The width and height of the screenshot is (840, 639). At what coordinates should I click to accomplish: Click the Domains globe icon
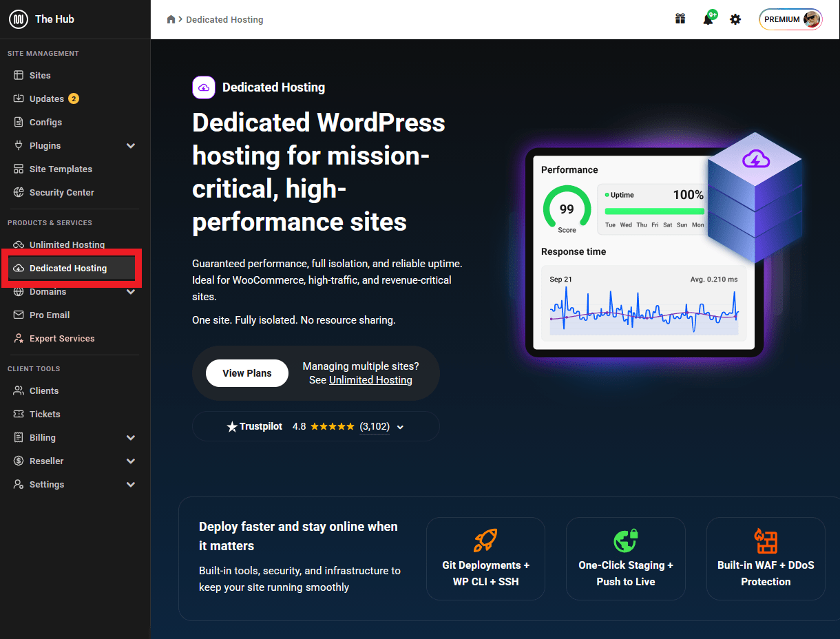[x=19, y=291]
